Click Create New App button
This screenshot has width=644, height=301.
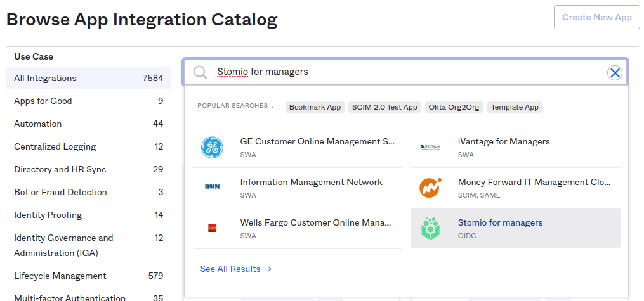pyautogui.click(x=597, y=17)
